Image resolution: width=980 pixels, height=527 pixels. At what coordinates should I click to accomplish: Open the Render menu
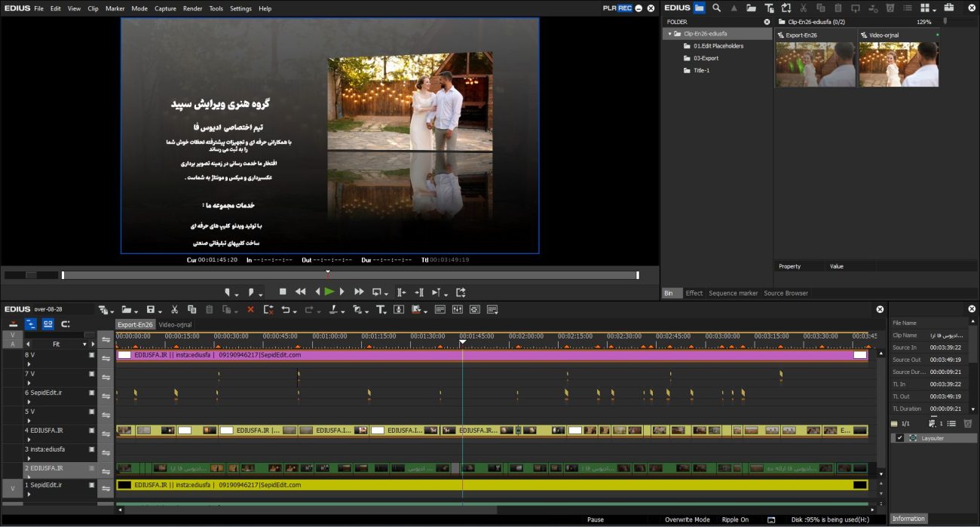click(x=192, y=8)
